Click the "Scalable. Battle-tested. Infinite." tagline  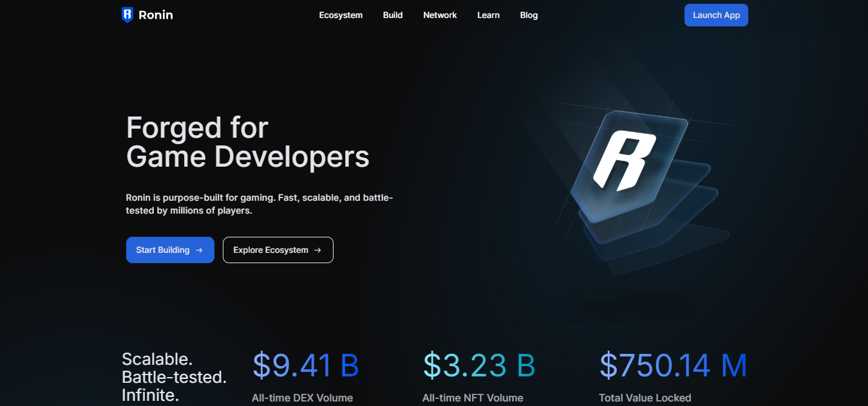pos(174,377)
